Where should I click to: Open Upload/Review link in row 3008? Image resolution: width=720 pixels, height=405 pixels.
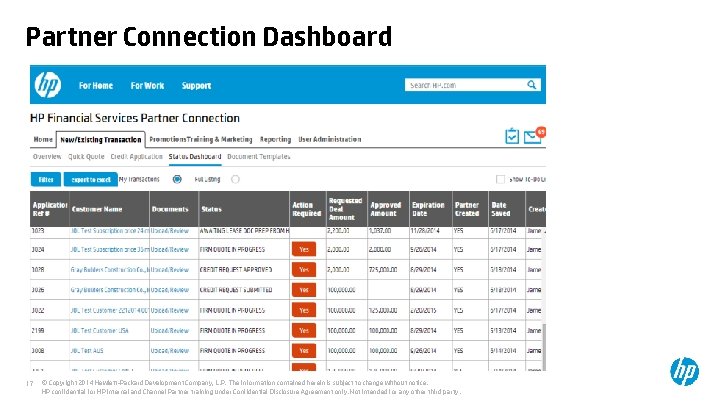[170, 350]
